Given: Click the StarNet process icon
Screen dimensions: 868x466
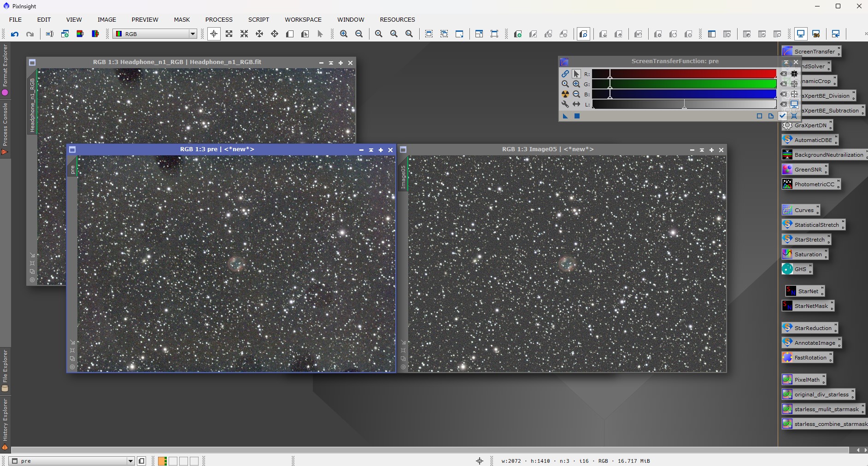Looking at the screenshot, I should coord(804,291).
